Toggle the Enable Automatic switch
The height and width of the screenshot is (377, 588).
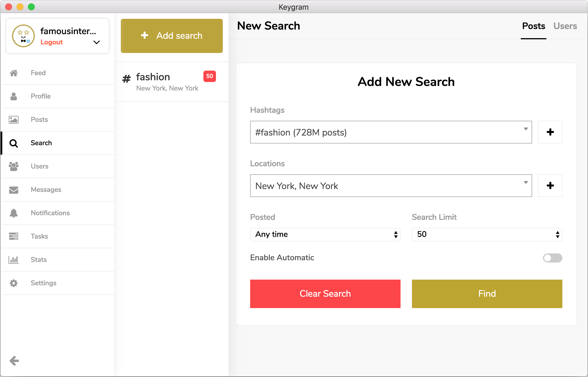pyautogui.click(x=552, y=258)
